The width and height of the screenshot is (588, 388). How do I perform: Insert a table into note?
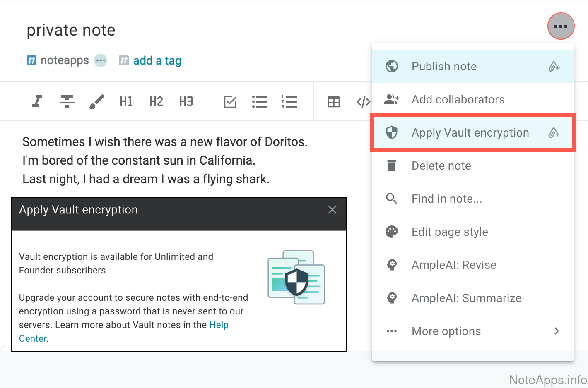[x=334, y=101]
